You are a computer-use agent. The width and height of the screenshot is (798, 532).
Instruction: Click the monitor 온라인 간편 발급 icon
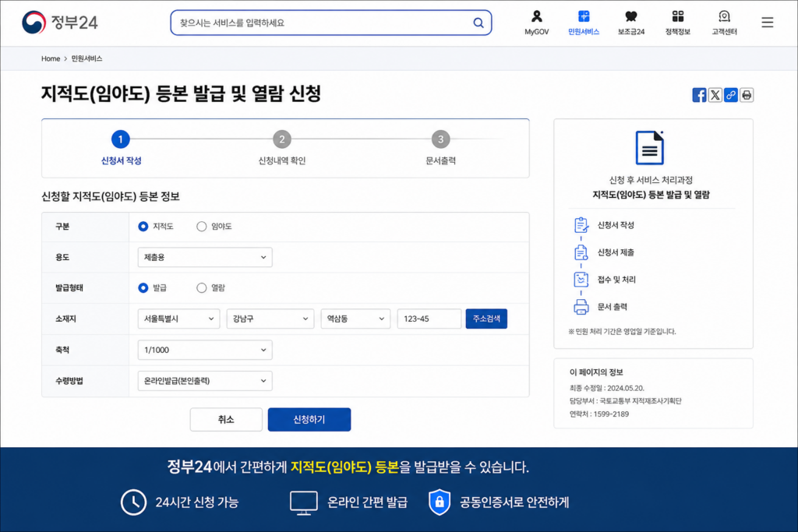click(x=304, y=503)
